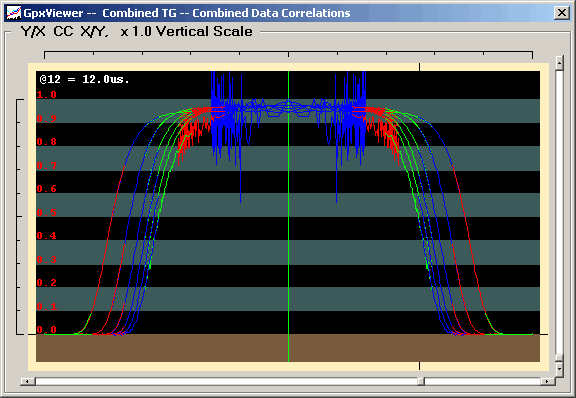The height and width of the screenshot is (398, 576).
Task: Click the horizontal scrollbar thumb
Action: coord(421,381)
